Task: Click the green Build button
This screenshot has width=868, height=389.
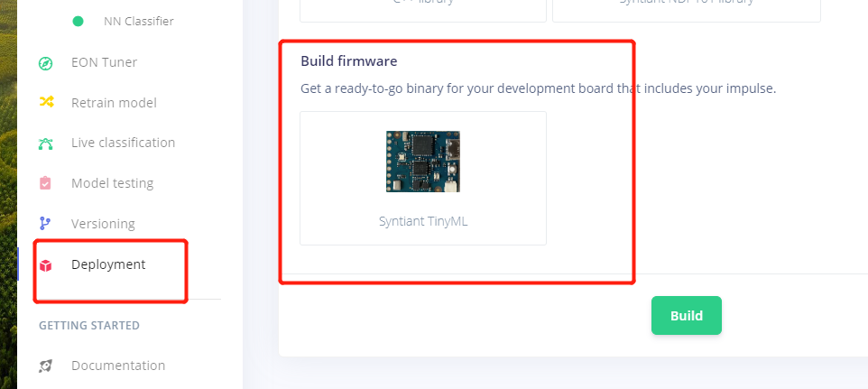Action: [x=687, y=315]
